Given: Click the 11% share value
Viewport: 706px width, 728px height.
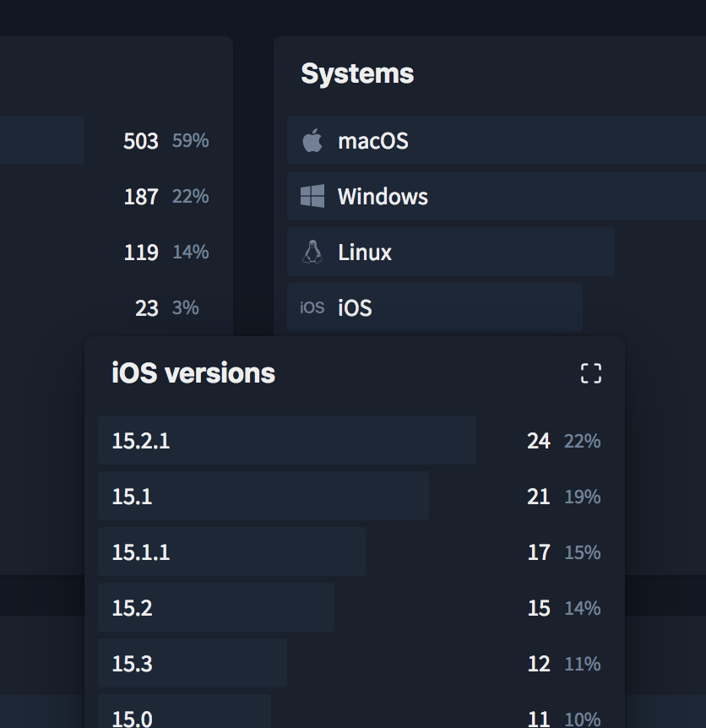Looking at the screenshot, I should tap(582, 664).
